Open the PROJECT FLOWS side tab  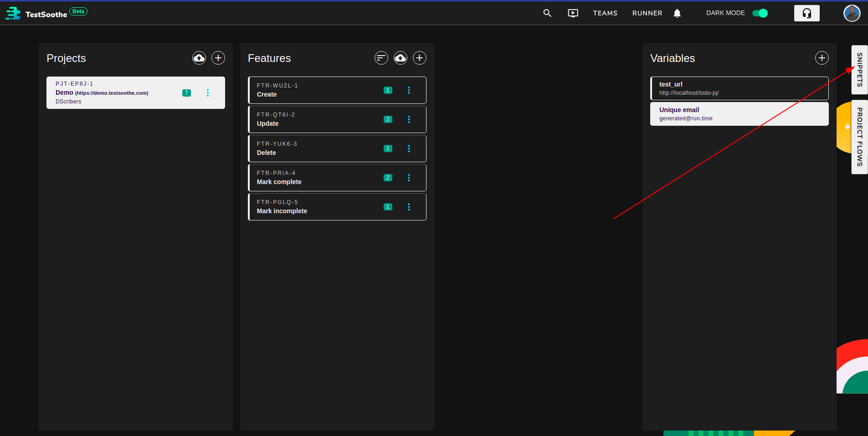point(859,137)
